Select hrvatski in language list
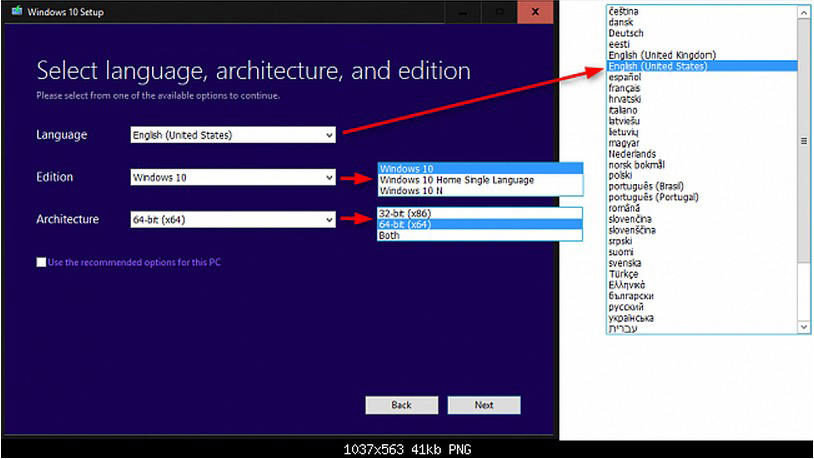Viewport: 814px width, 459px height. coord(702,99)
